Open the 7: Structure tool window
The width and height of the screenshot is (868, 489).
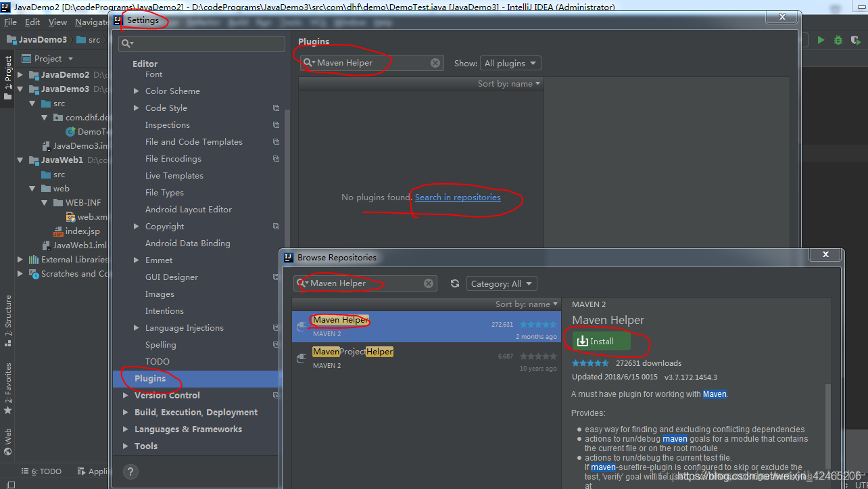tap(8, 321)
